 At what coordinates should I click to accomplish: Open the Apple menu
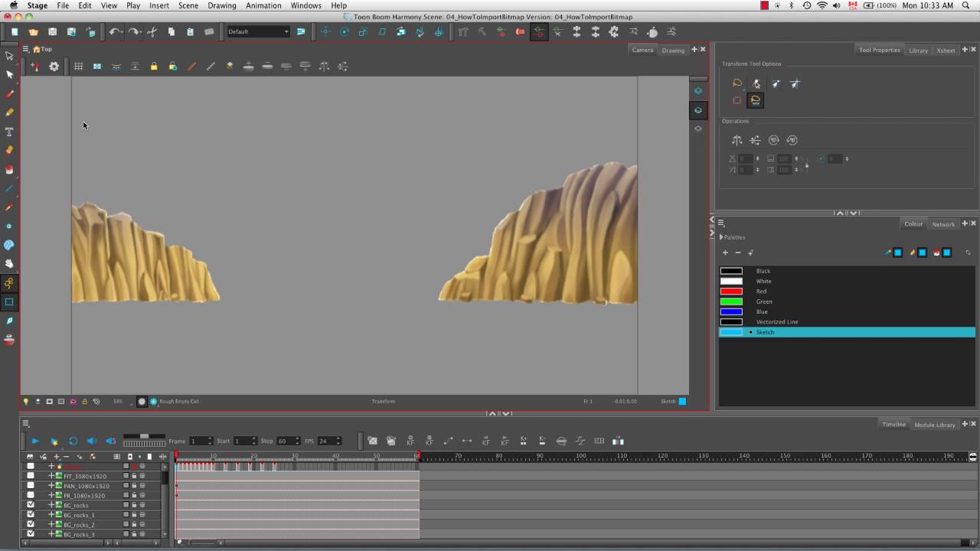pos(13,5)
